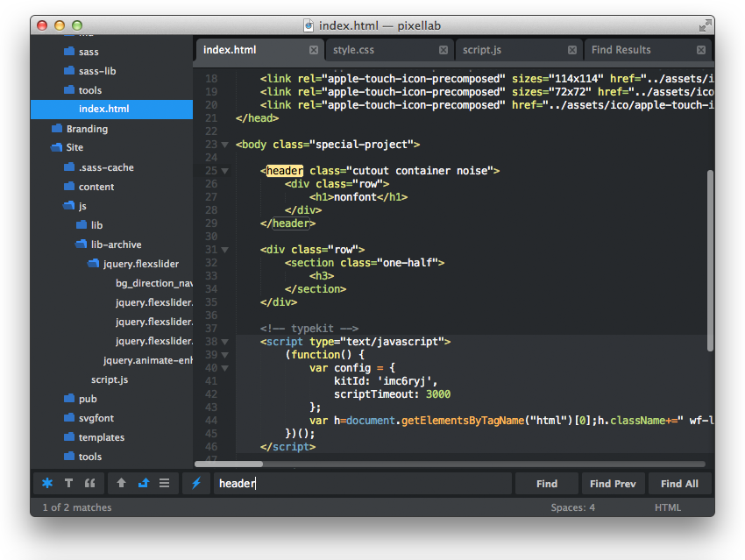Click the vertical scrollbar in the editor
Screen dimensions: 745x560
[x=710, y=260]
